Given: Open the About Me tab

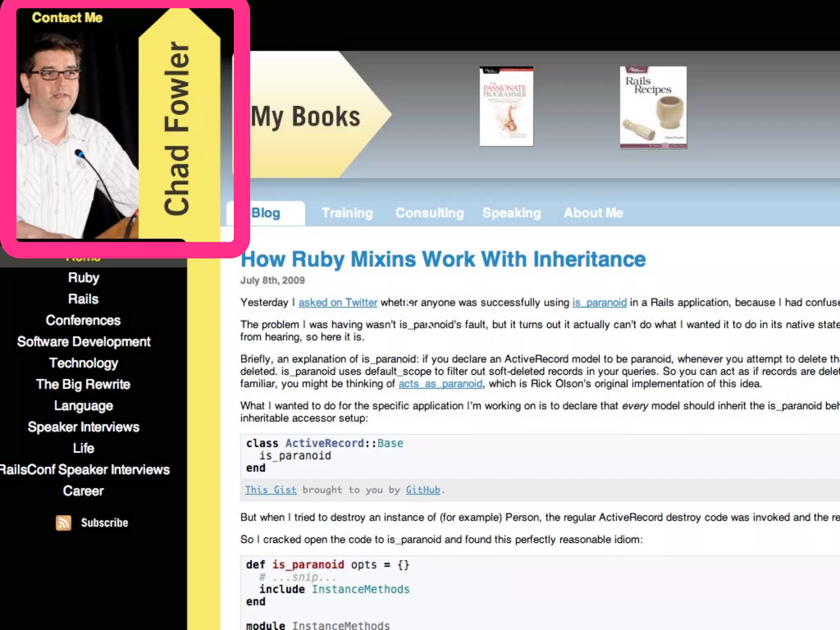Looking at the screenshot, I should click(x=593, y=213).
